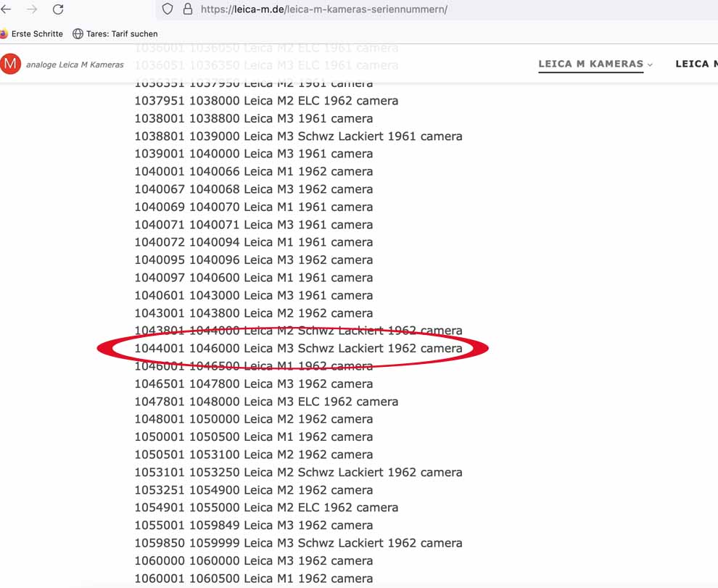Image resolution: width=718 pixels, height=588 pixels.
Task: Select row 1040069 1040070 Leica M1 1961
Action: pos(254,207)
